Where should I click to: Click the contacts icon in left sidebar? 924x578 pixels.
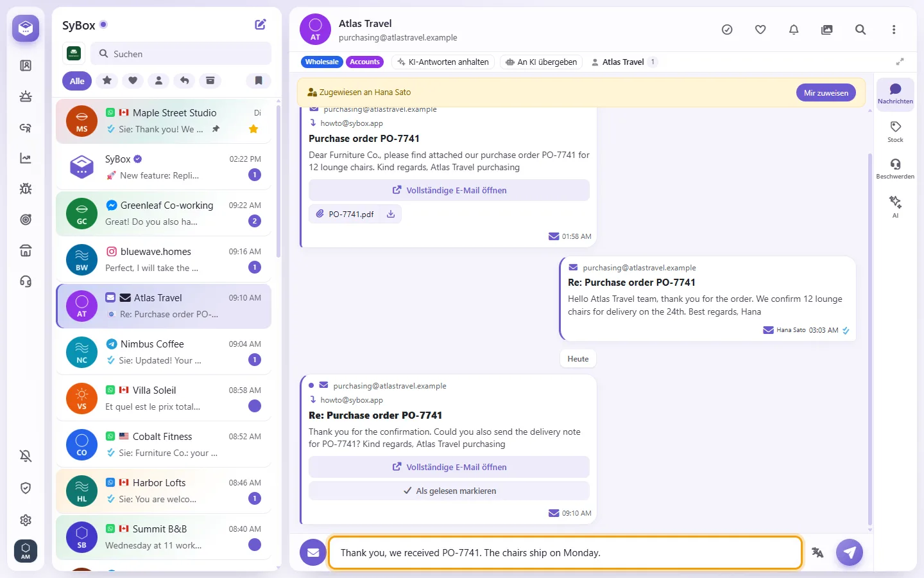pos(26,66)
